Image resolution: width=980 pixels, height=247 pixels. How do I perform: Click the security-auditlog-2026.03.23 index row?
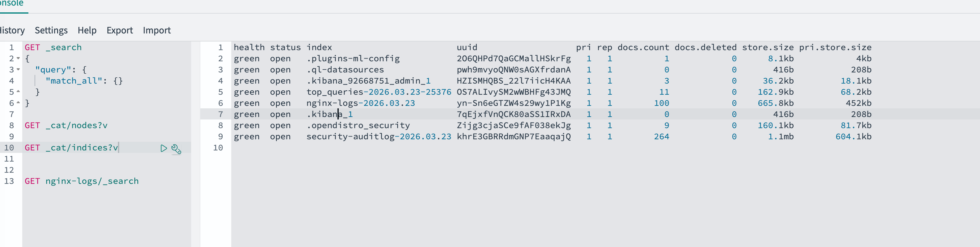tap(552, 136)
